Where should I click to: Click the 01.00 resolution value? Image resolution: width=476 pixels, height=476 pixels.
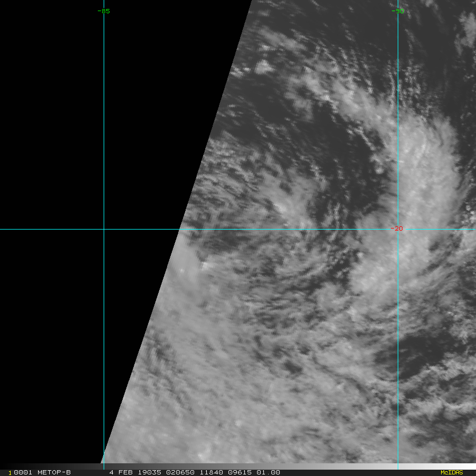[x=268, y=472]
